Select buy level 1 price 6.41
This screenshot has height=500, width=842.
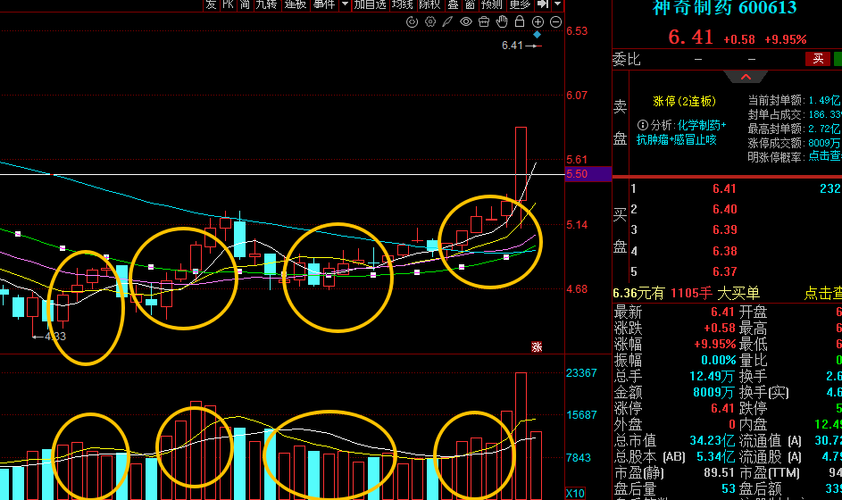coord(724,189)
